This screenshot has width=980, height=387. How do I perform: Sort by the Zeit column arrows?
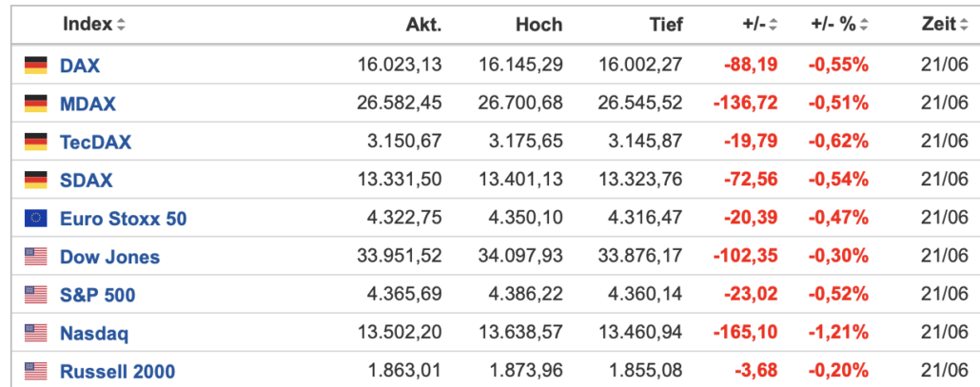tap(964, 25)
